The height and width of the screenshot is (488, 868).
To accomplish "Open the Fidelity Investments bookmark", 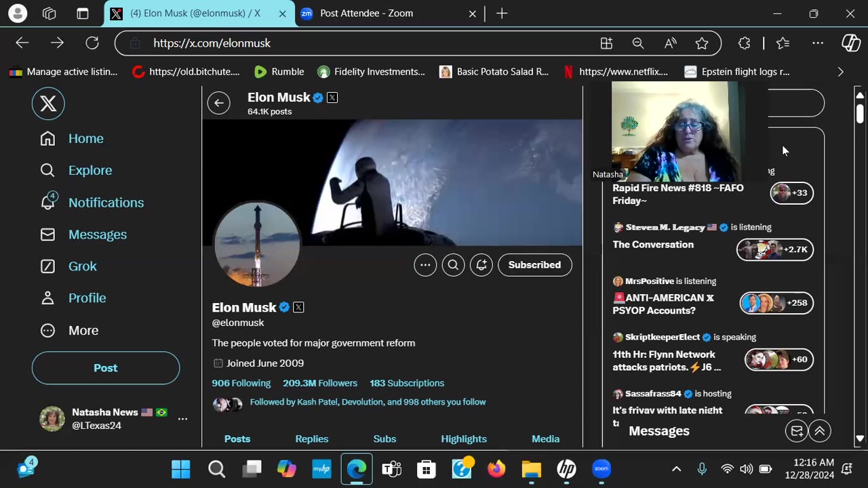I will coord(371,71).
